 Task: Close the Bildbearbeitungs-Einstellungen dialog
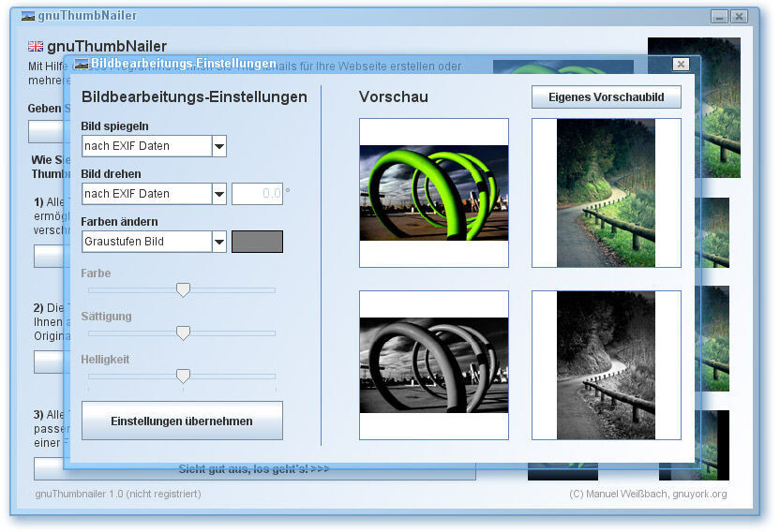click(x=681, y=64)
